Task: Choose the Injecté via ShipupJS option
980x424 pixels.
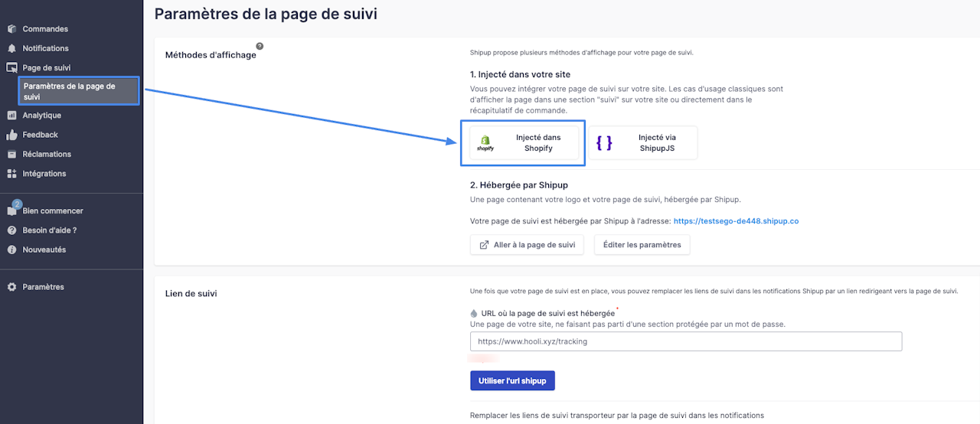Action: (x=642, y=143)
